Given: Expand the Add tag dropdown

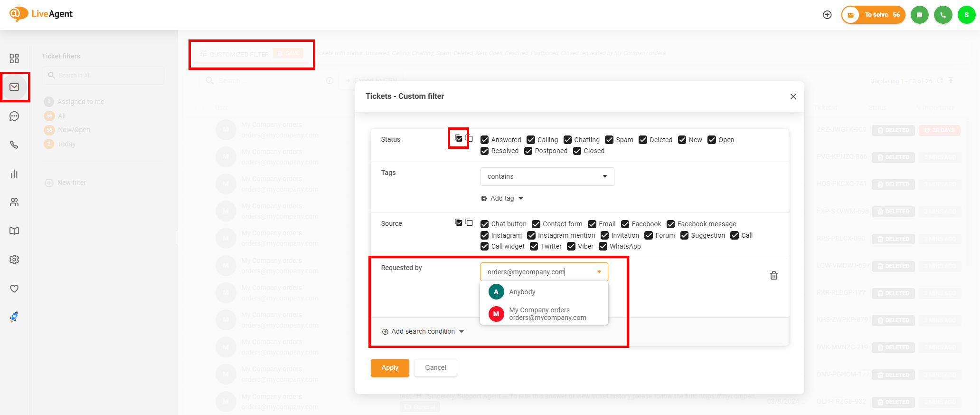Looking at the screenshot, I should (x=502, y=198).
